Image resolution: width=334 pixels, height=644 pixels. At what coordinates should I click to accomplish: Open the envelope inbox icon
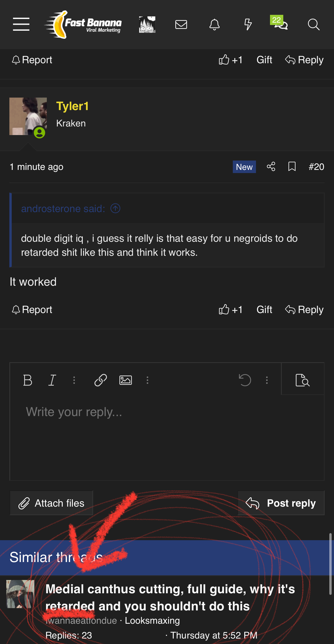click(181, 24)
